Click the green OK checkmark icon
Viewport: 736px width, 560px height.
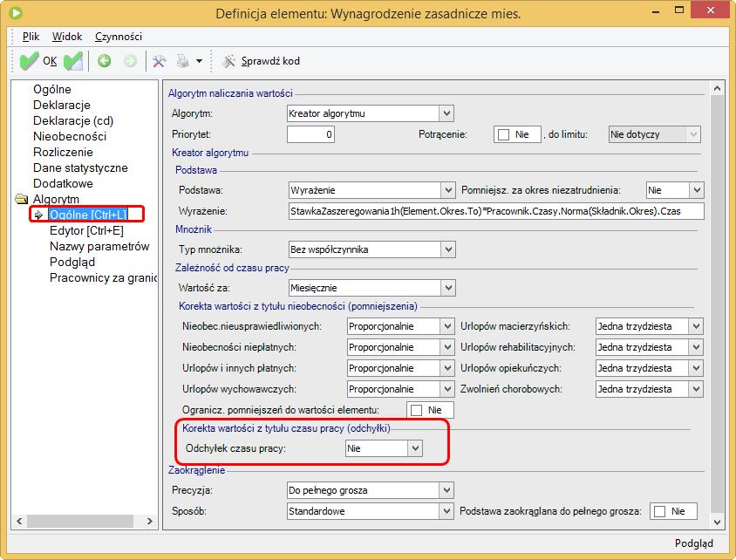[x=29, y=61]
